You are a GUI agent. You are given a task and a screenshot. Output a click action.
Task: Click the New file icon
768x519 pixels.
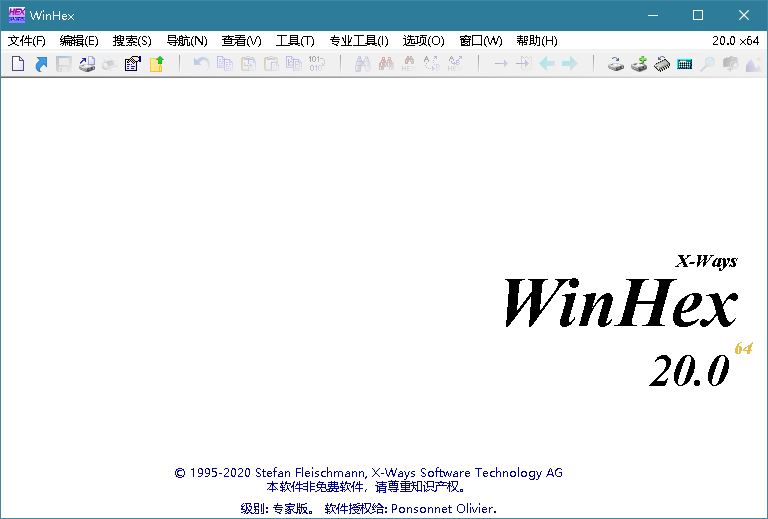(x=18, y=64)
